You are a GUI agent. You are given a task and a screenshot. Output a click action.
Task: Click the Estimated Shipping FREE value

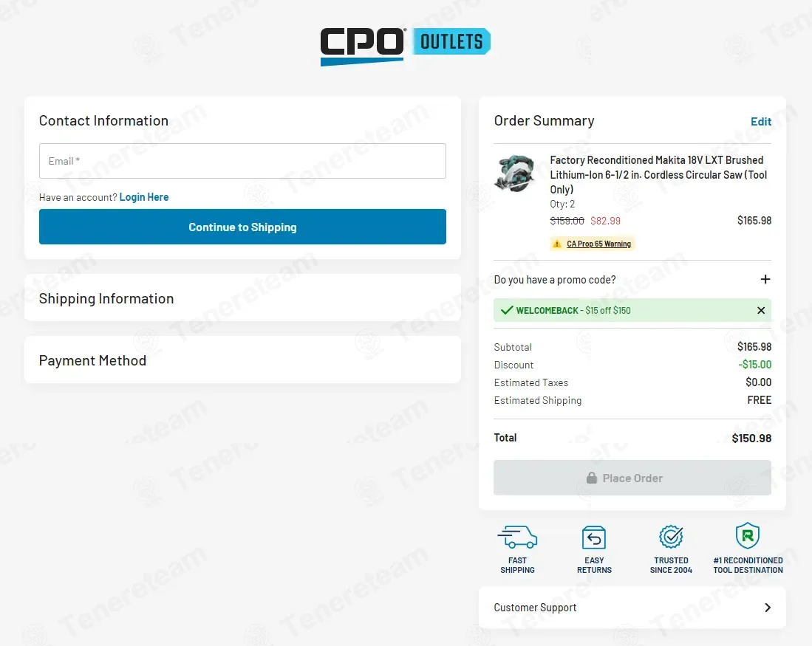(760, 400)
